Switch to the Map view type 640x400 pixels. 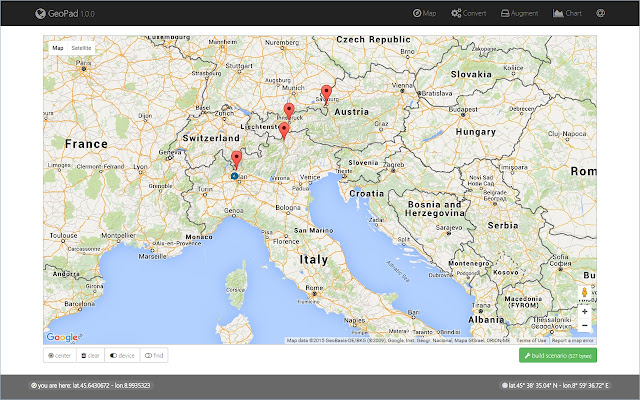[x=58, y=48]
